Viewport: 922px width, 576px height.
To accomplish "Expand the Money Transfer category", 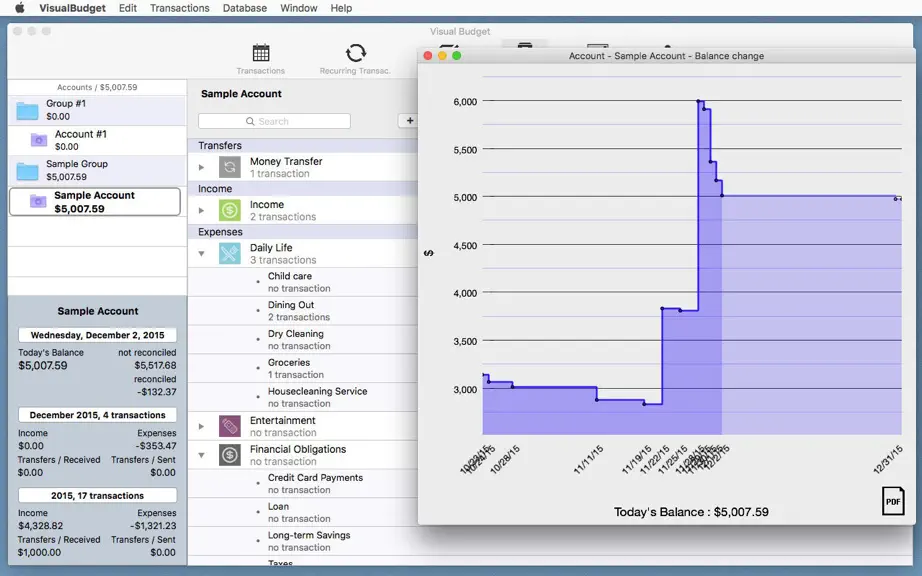I will pyautogui.click(x=201, y=168).
